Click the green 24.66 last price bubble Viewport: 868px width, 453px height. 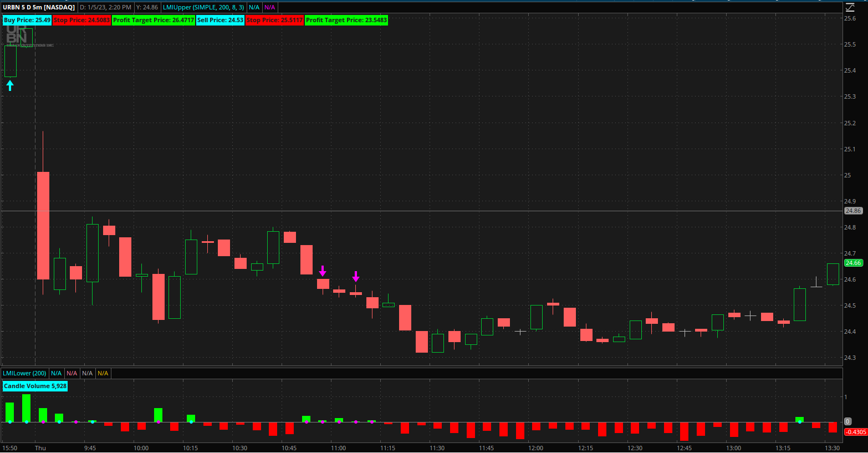coord(853,263)
